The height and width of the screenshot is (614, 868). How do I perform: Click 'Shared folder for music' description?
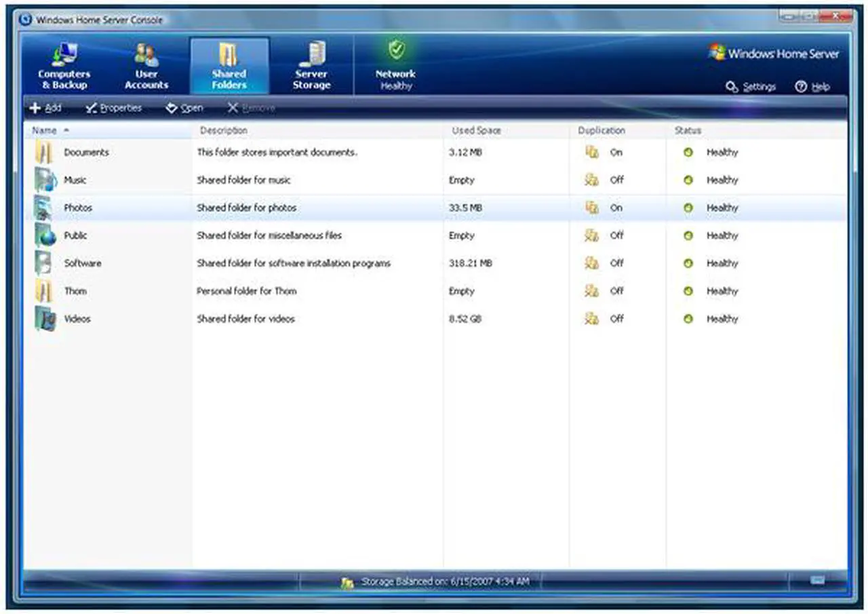(244, 180)
